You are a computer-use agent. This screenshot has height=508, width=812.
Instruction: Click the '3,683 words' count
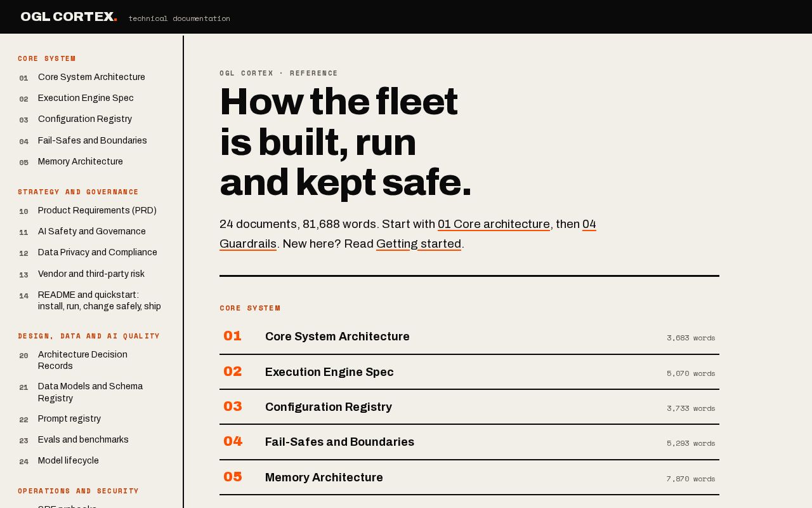(x=691, y=338)
